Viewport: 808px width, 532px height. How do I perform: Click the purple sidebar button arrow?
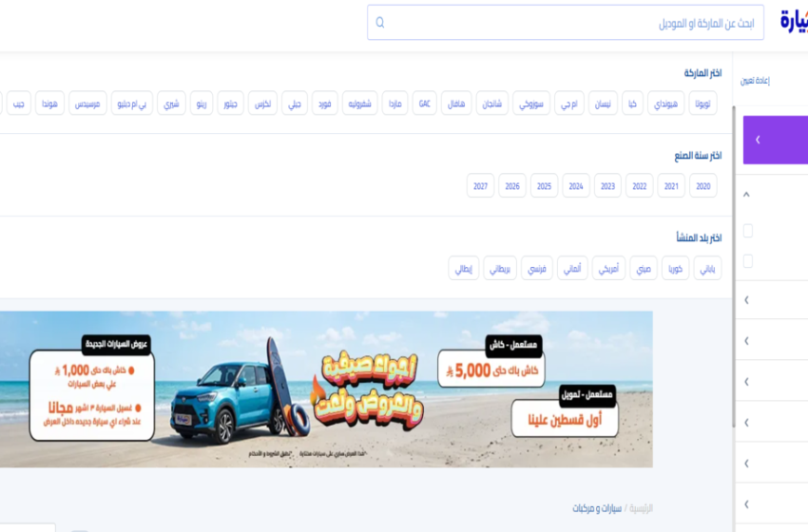coord(758,140)
